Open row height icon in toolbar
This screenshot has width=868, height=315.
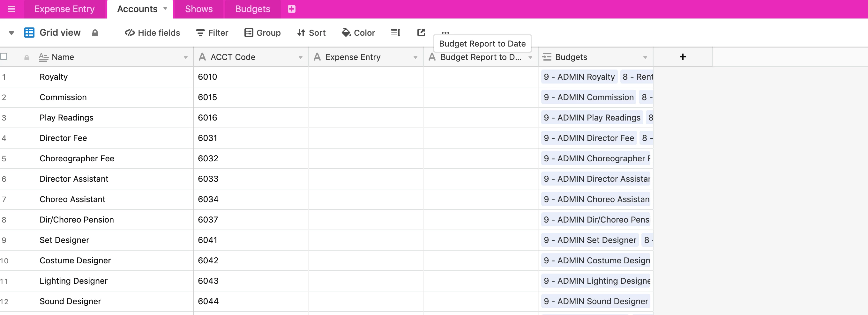tap(396, 33)
